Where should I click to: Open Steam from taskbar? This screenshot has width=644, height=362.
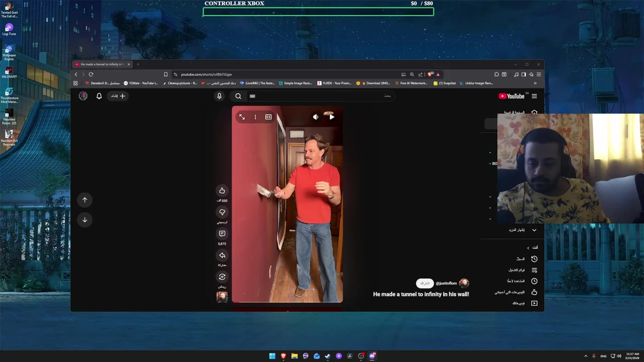[x=328, y=356]
